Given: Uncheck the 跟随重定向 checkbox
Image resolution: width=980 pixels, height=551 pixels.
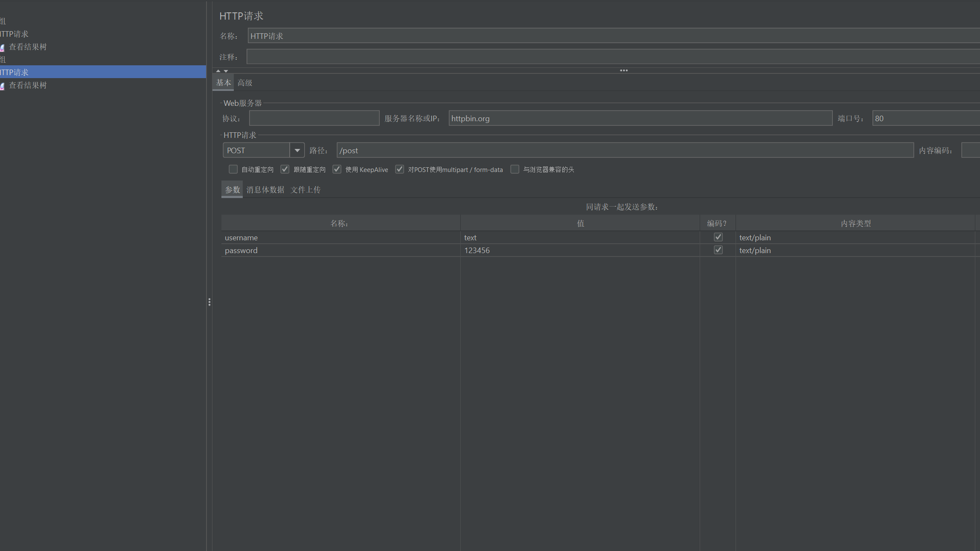Looking at the screenshot, I should point(285,169).
